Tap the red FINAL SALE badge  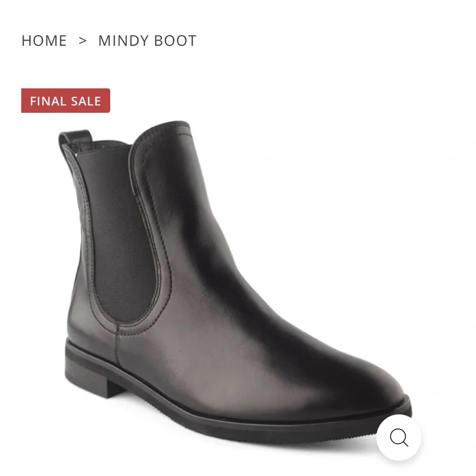coord(66,100)
